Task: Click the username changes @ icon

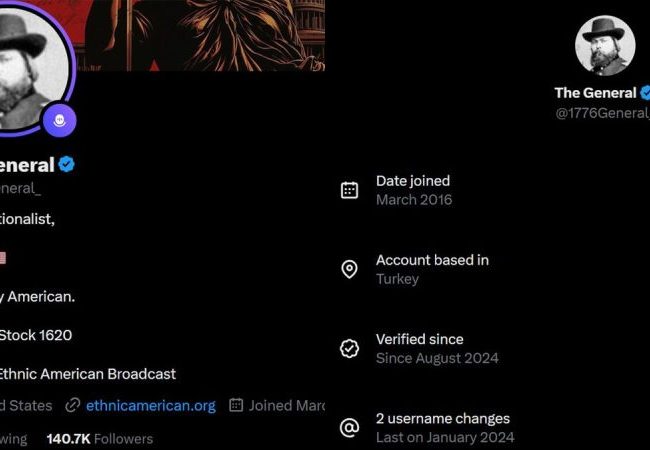Action: click(x=349, y=428)
